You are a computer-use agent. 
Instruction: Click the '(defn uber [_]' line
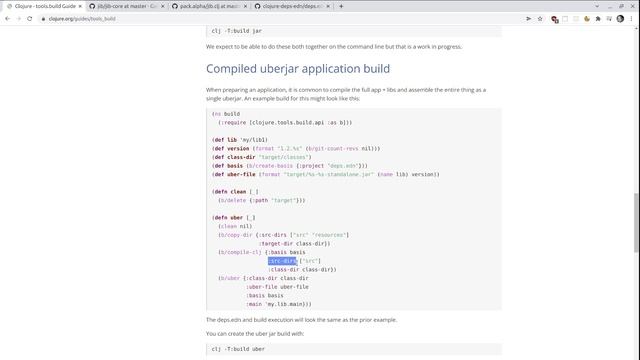233,218
